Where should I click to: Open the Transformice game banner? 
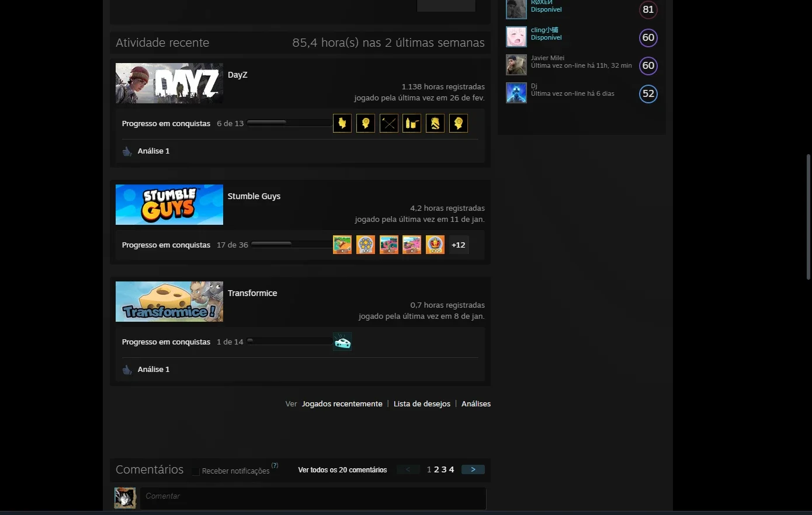click(x=169, y=301)
